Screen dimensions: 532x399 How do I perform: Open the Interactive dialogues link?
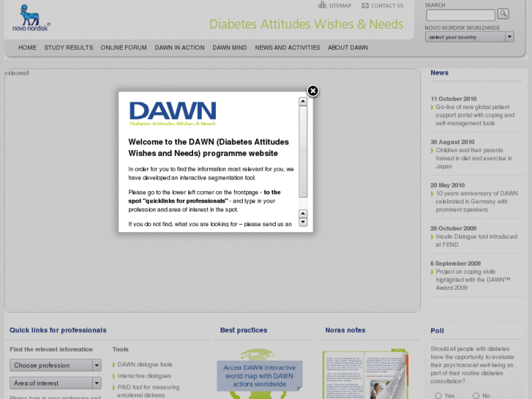(144, 376)
